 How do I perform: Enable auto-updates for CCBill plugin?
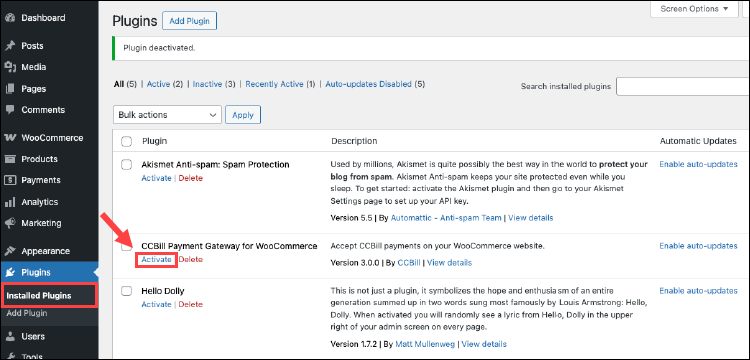tap(698, 246)
